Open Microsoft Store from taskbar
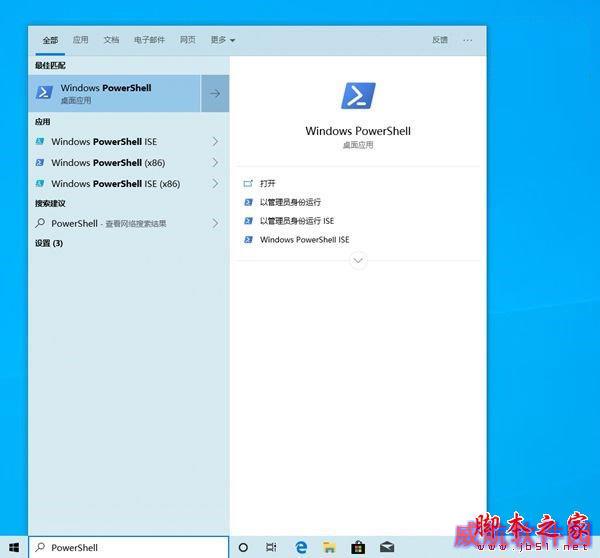 pos(358,548)
